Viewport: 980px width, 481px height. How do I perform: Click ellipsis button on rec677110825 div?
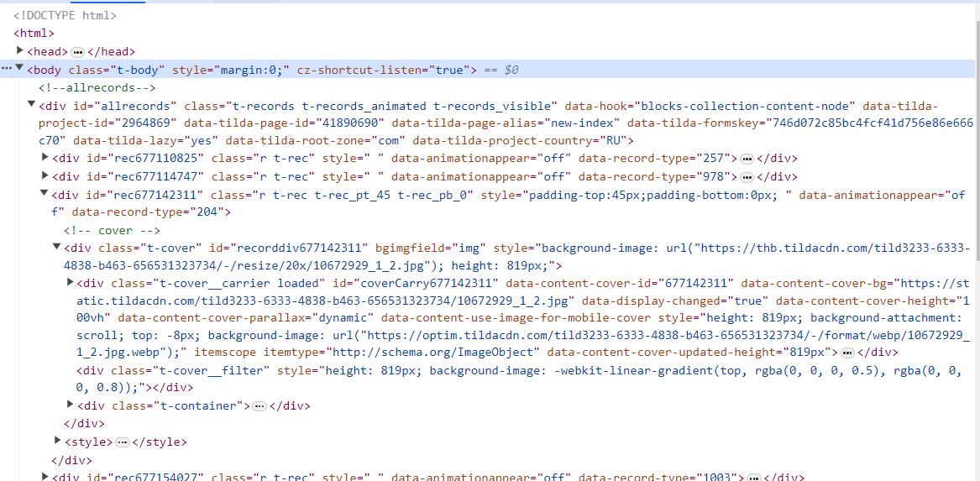click(x=747, y=159)
